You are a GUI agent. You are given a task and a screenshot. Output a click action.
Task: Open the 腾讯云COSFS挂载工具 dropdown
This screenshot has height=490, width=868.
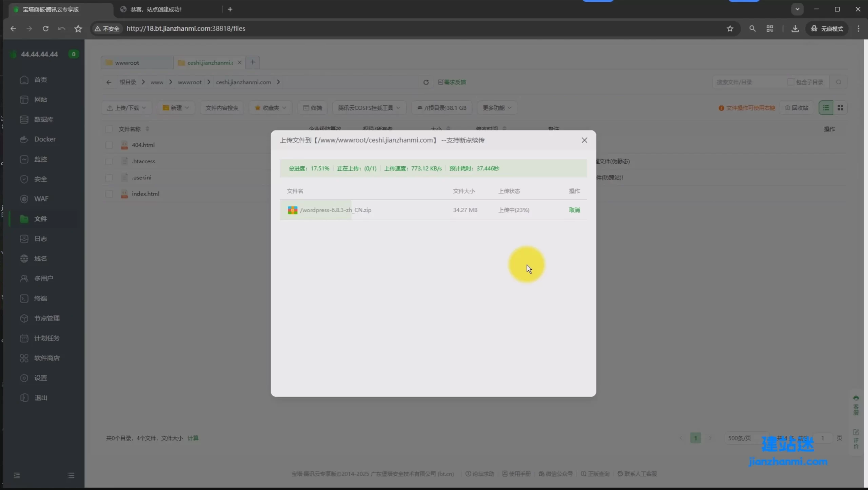click(x=369, y=108)
